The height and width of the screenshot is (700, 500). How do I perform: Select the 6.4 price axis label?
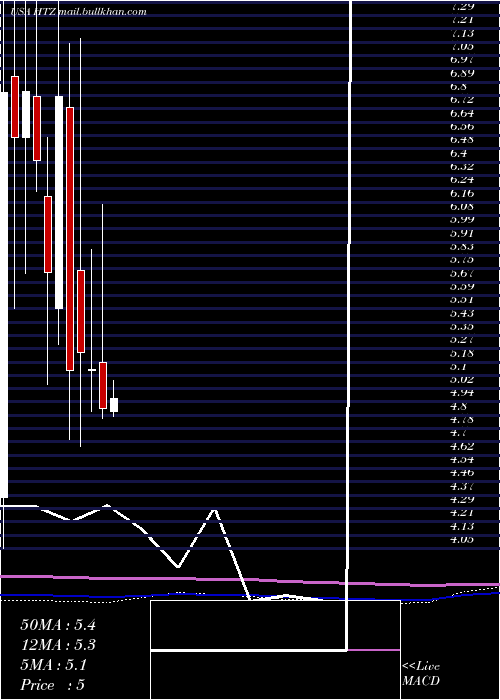click(x=459, y=153)
